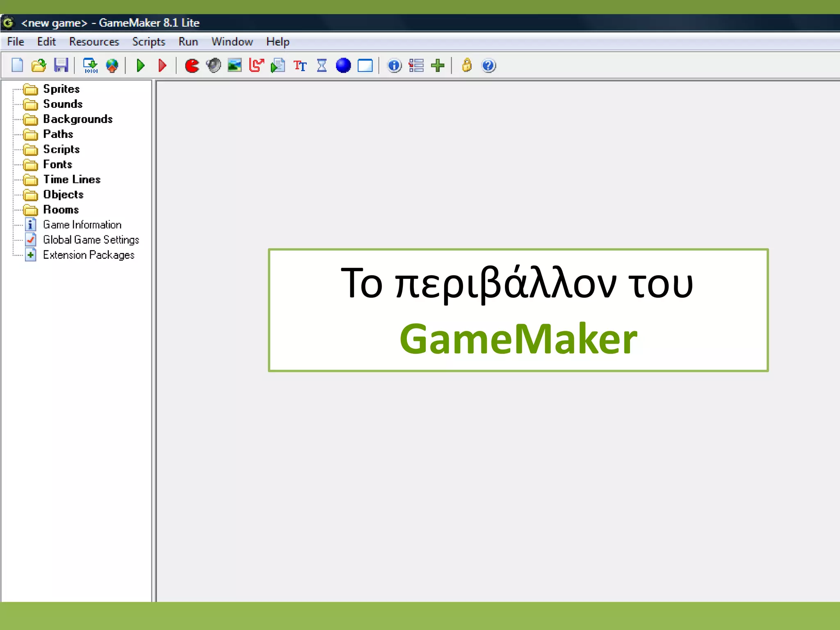Select the Backgrounds folder in tree
Viewport: 840px width, 630px height.
[x=78, y=119]
